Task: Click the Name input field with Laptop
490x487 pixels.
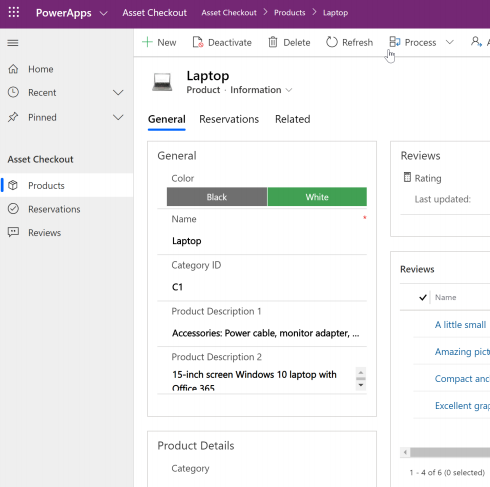Action: point(262,241)
